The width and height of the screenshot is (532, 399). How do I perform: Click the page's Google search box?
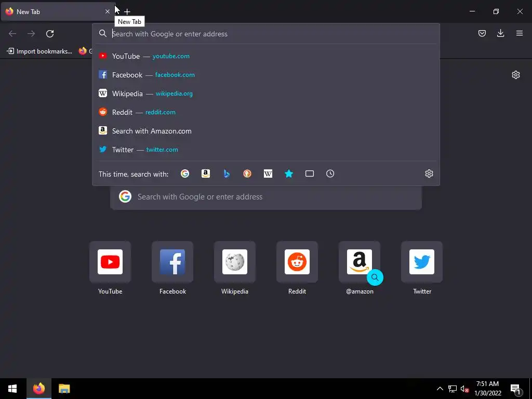pyautogui.click(x=266, y=197)
